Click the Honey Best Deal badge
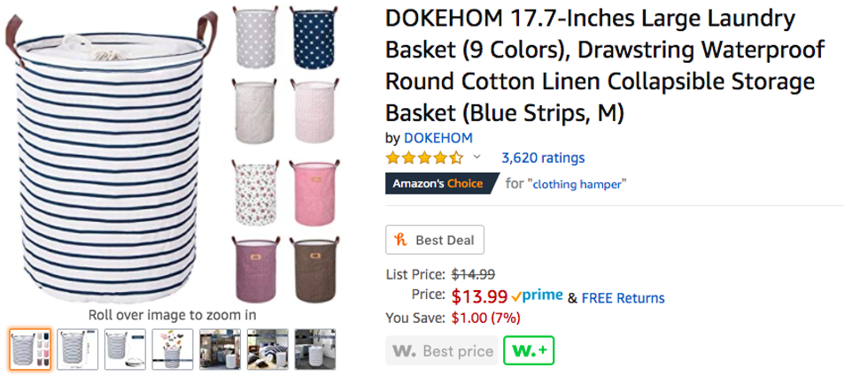 (x=435, y=240)
